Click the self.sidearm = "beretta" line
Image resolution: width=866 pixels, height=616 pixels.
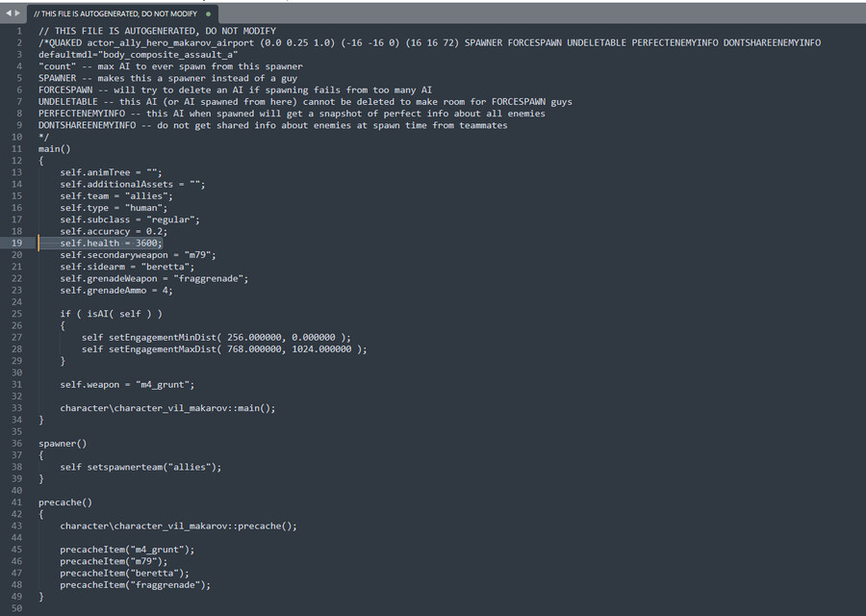[127, 267]
